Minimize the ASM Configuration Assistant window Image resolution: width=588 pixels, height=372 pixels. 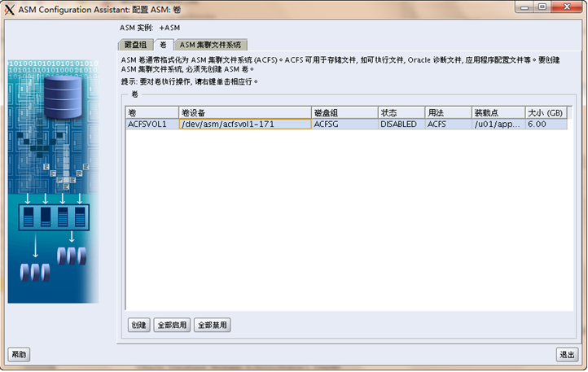point(524,7)
